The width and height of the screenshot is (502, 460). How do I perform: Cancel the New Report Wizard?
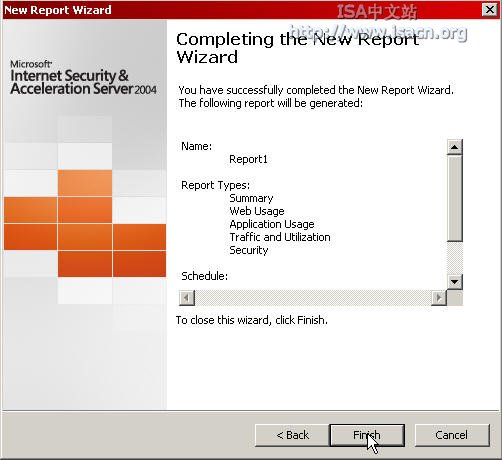[x=452, y=435]
